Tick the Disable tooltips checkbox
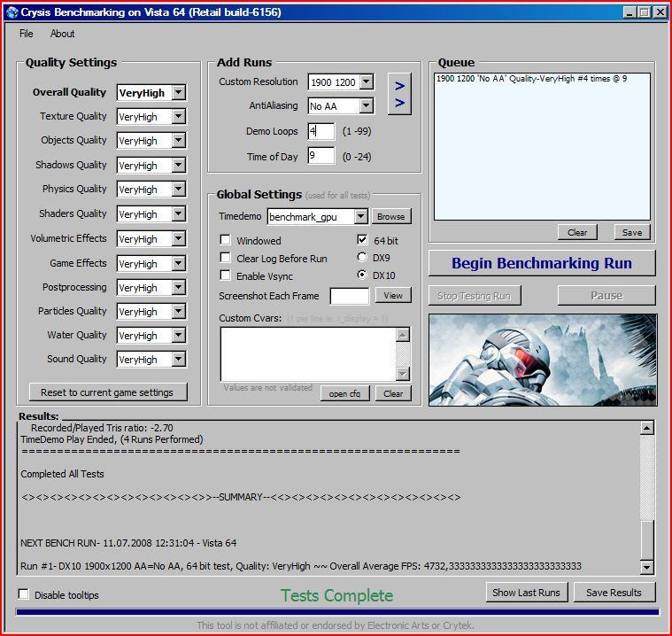This screenshot has height=636, width=672. [x=24, y=594]
